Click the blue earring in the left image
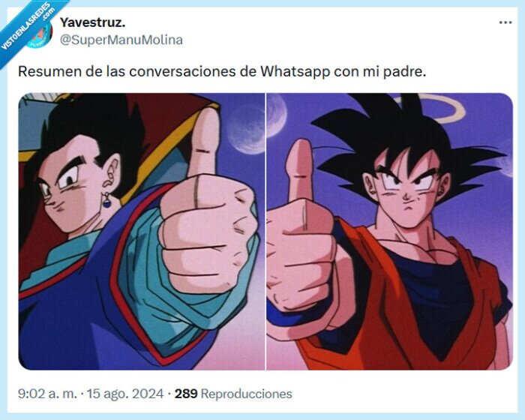525x420 pixels. pyautogui.click(x=106, y=200)
